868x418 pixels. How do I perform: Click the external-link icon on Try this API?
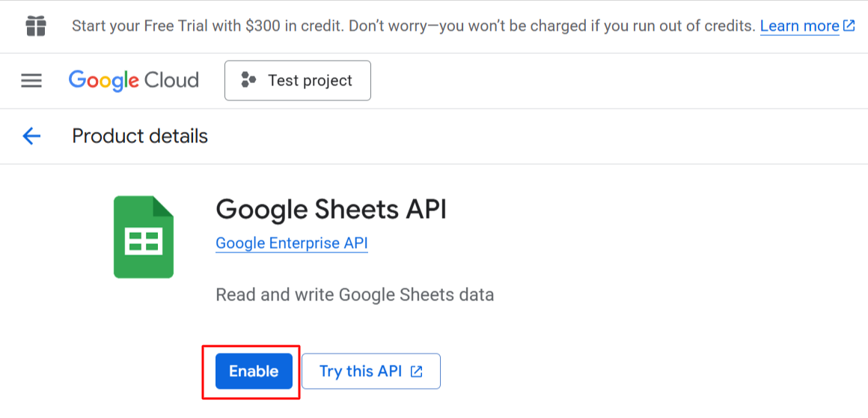(417, 372)
